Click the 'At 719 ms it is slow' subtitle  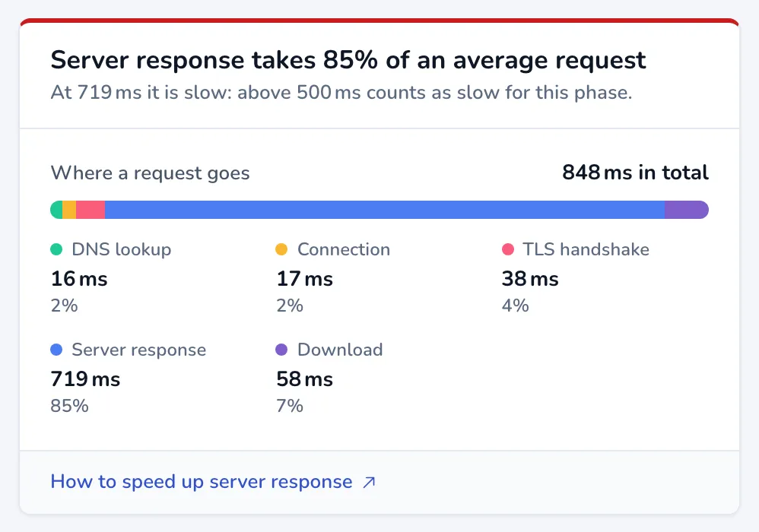coord(341,93)
